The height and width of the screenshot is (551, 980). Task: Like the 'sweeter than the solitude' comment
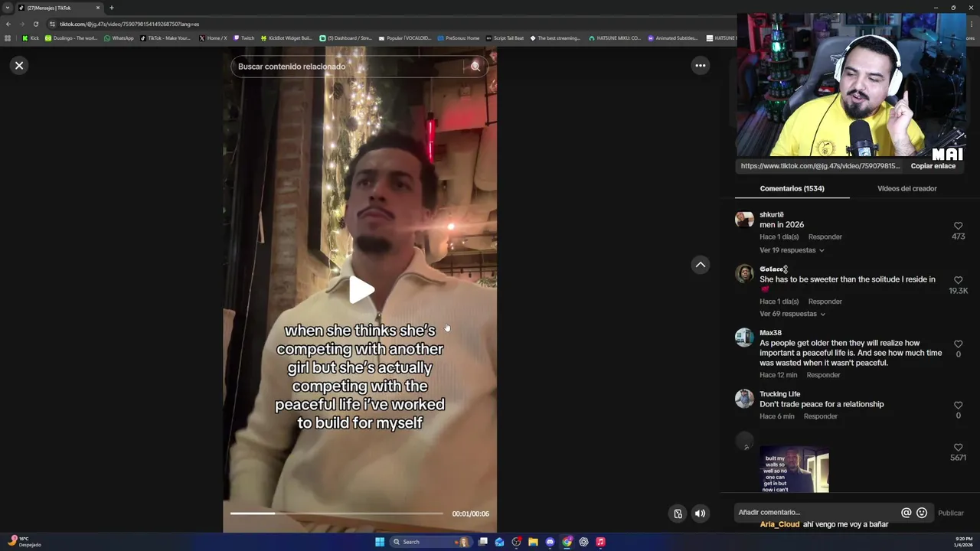958,280
